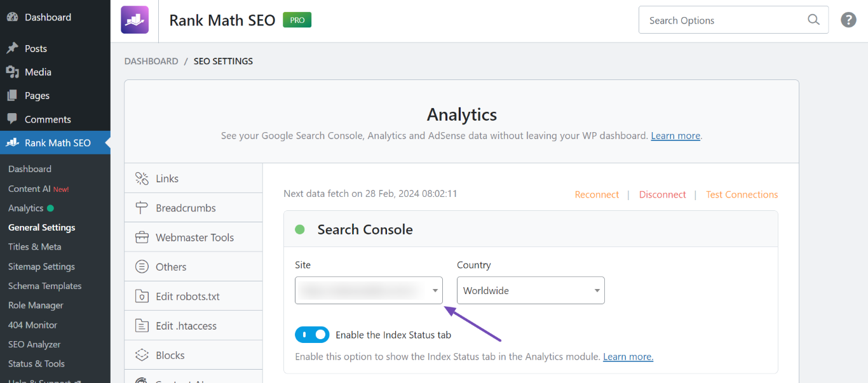868x383 pixels.
Task: Open Pages in WordPress sidebar
Action: (x=55, y=95)
